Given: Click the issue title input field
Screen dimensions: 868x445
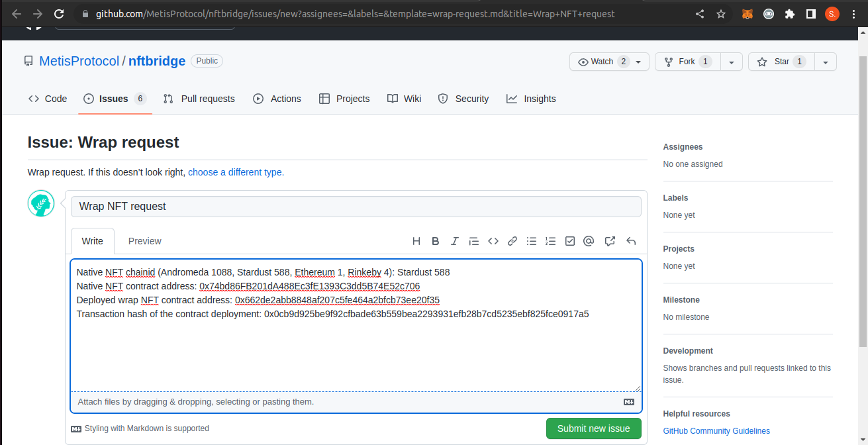Looking at the screenshot, I should click(x=356, y=207).
